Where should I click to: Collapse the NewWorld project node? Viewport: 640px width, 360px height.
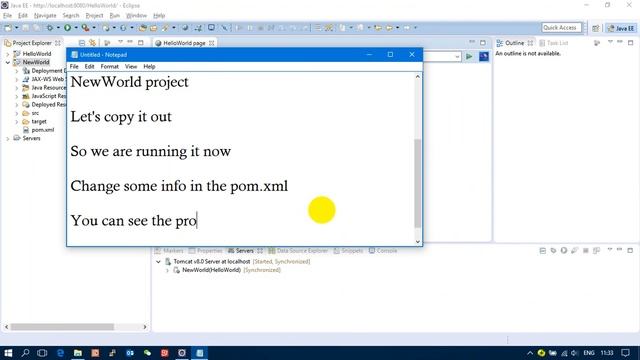(7, 62)
